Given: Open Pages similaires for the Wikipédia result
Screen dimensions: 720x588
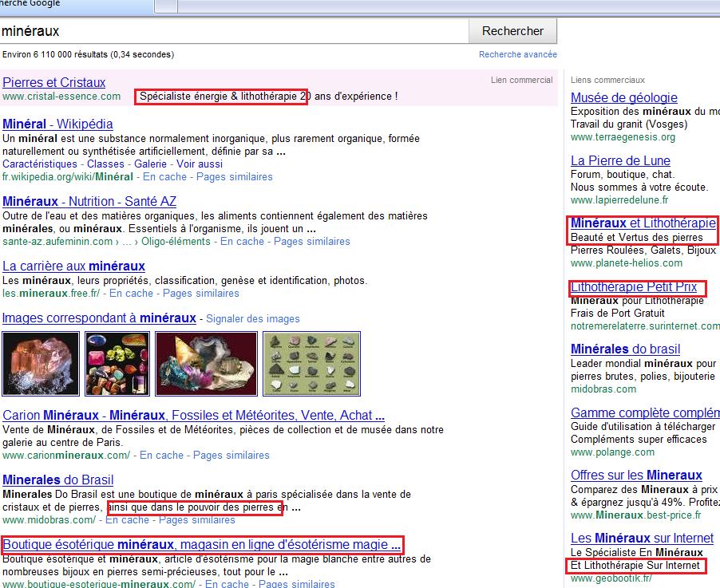Looking at the screenshot, I should click(x=234, y=177).
